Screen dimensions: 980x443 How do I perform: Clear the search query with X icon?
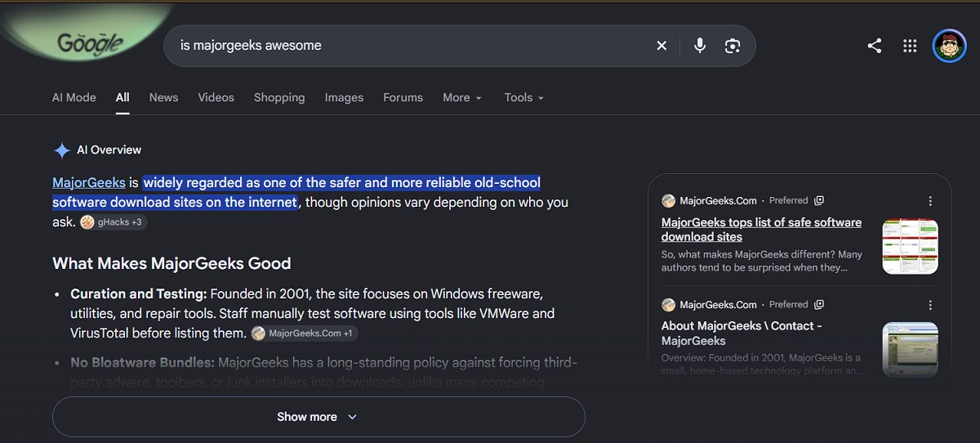click(661, 46)
